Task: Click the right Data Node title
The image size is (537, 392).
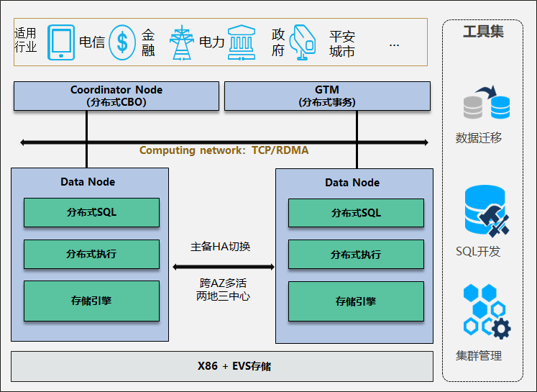Action: 352,183
